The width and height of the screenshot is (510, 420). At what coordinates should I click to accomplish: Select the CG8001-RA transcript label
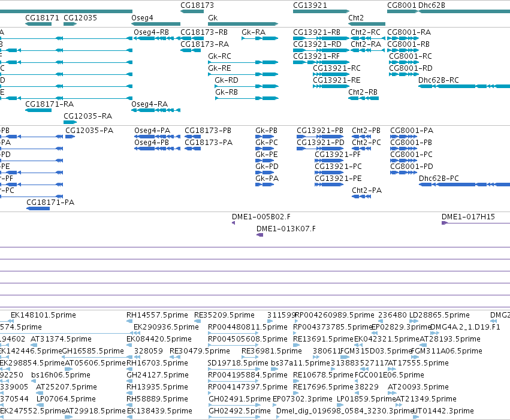click(x=409, y=32)
